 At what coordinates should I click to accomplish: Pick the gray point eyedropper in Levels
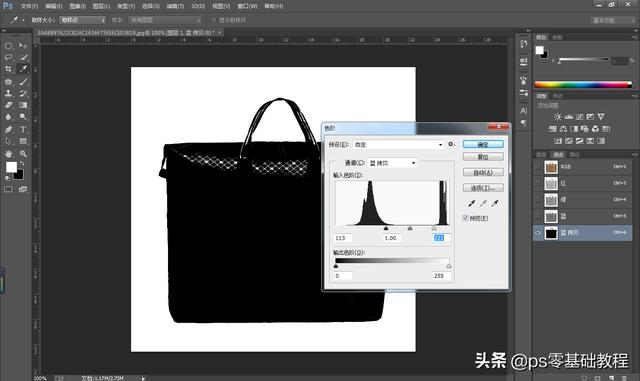(x=483, y=203)
